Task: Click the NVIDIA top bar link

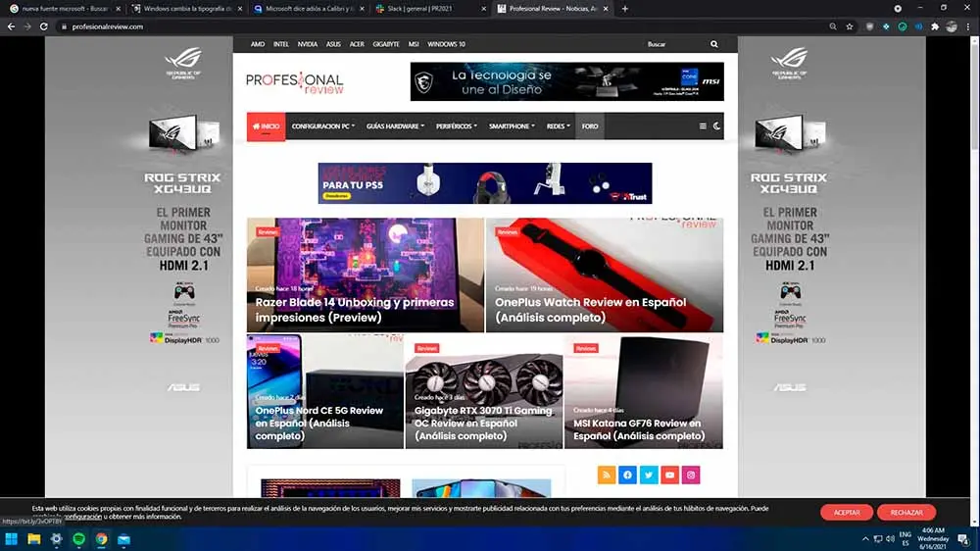Action: coord(307,44)
